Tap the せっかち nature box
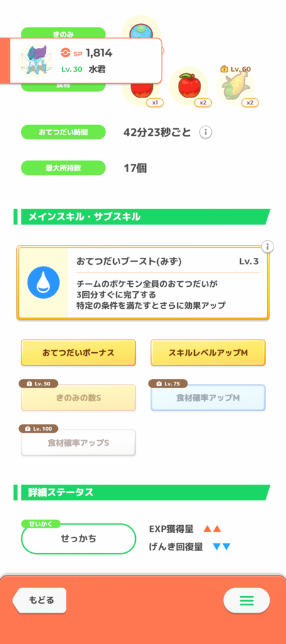Image resolution: width=286 pixels, height=644 pixels. [x=79, y=538]
